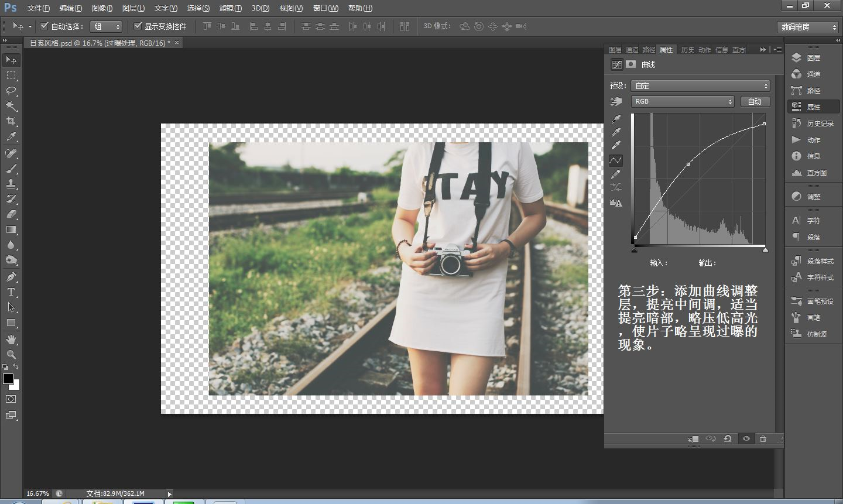
Task: Open the 直方图 collapsed panel
Action: pyautogui.click(x=813, y=173)
